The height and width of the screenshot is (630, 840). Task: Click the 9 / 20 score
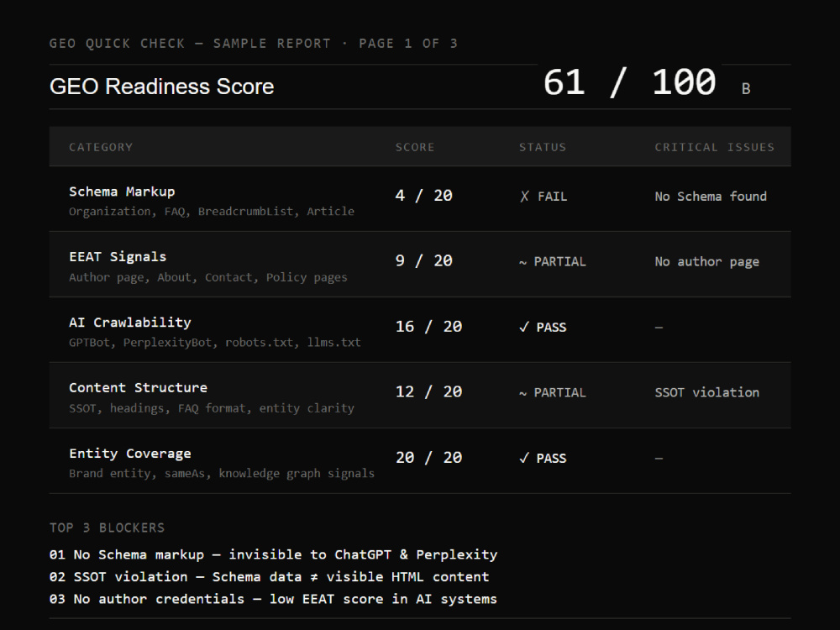tap(423, 261)
